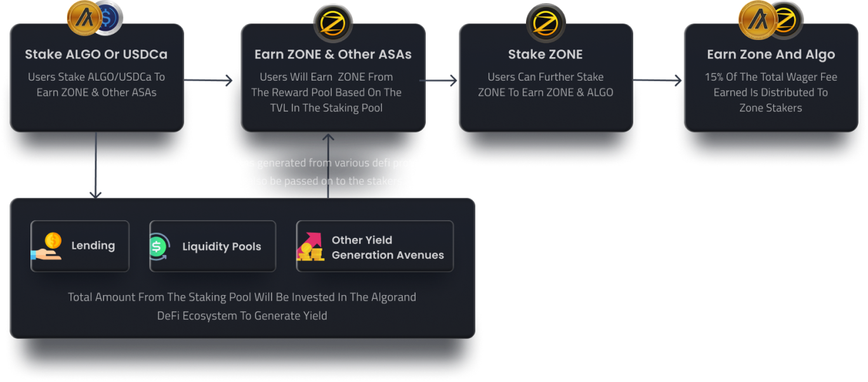The width and height of the screenshot is (868, 382).
Task: Click the Stake ZONE heading
Action: point(545,55)
